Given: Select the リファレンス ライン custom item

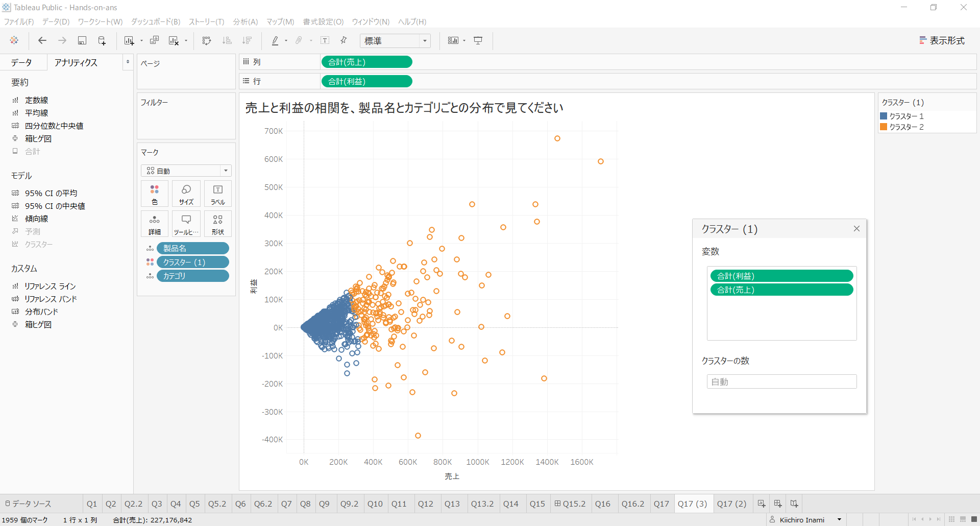Looking at the screenshot, I should [50, 286].
